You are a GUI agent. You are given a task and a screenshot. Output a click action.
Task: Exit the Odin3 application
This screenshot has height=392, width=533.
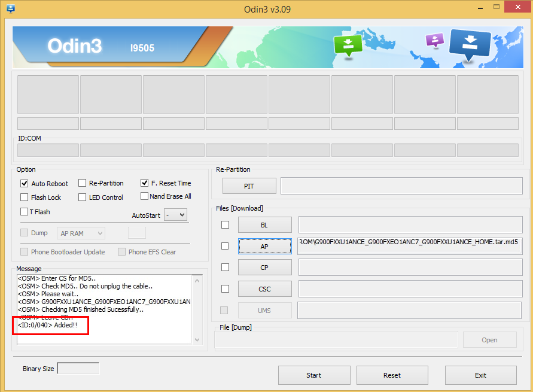tap(481, 375)
